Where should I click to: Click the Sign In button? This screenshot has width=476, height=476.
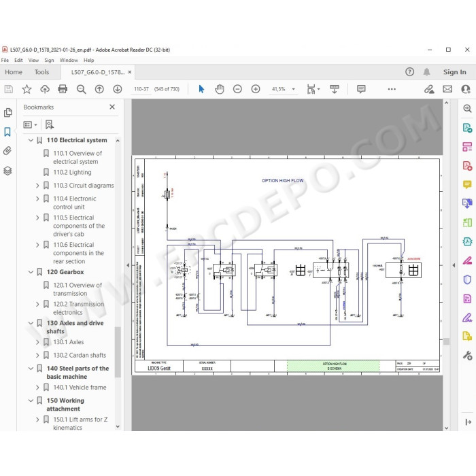(x=454, y=72)
